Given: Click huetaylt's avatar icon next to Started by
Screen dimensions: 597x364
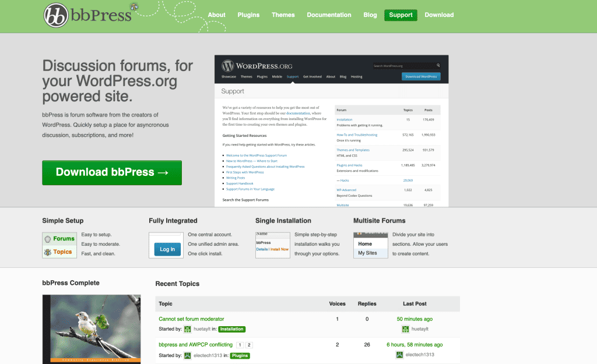Looking at the screenshot, I should pos(187,329).
